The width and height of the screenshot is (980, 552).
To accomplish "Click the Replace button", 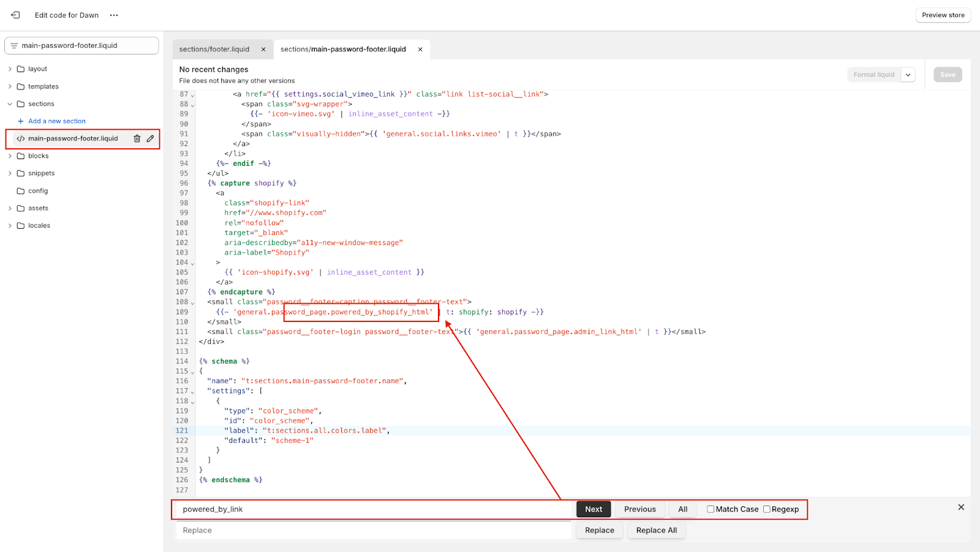I will (x=600, y=531).
